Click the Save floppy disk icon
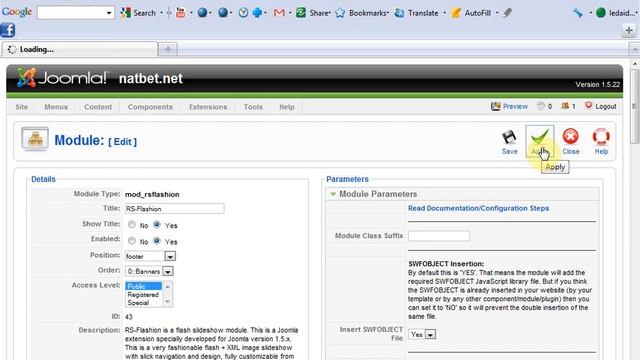Screen dimensions: 640x360 coord(509,137)
